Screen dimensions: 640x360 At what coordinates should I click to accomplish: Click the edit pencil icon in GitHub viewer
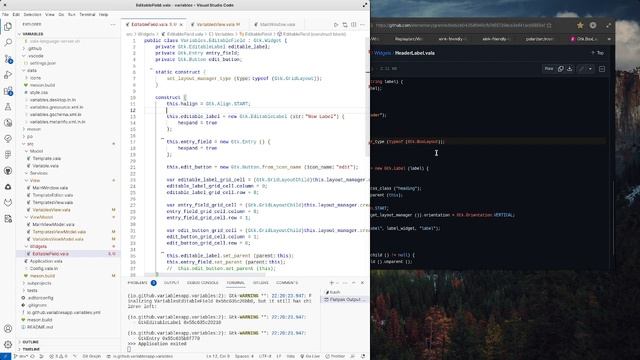[x=582, y=69]
